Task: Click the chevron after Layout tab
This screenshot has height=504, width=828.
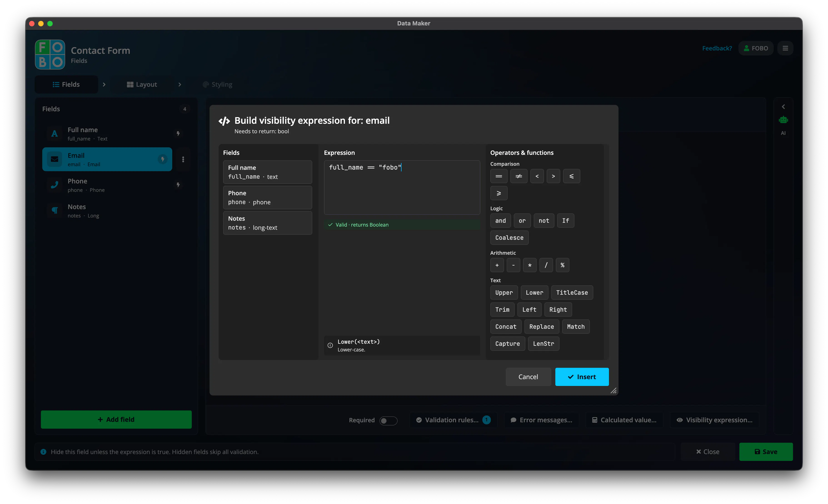Action: click(x=180, y=85)
